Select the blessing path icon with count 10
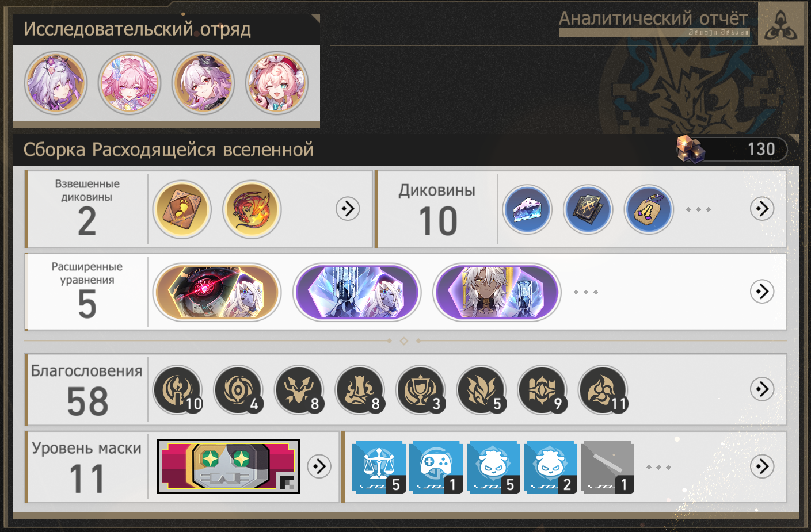 [178, 390]
